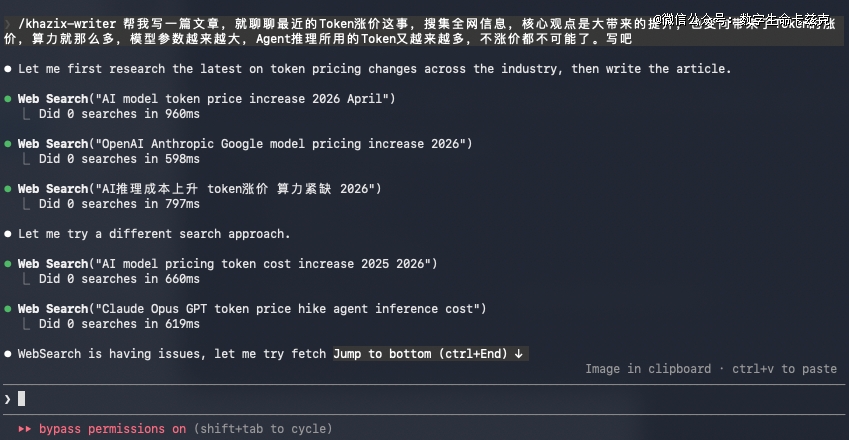Image resolution: width=849 pixels, height=440 pixels.
Task: Click the prompt chevron at the input line
Action: tap(8, 399)
